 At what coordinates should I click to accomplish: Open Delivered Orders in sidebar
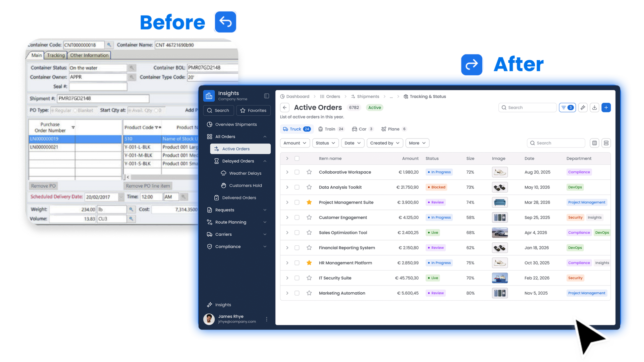point(239,198)
